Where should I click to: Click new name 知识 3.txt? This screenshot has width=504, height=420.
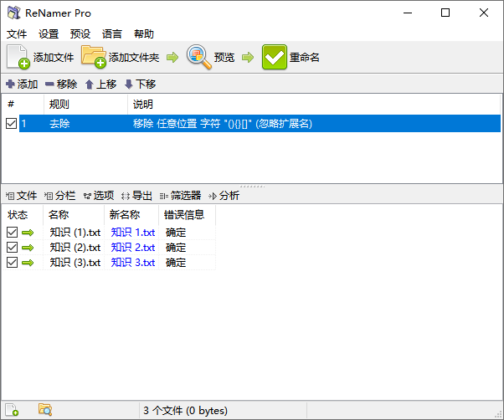133,263
